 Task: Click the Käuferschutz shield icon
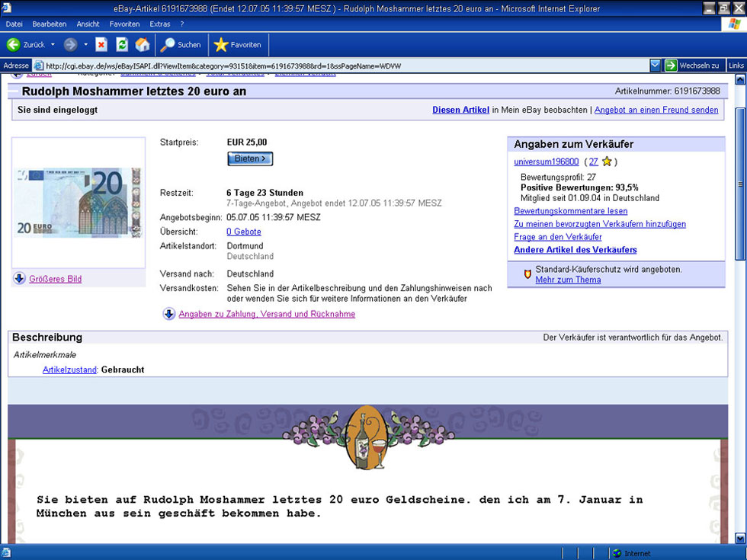point(527,274)
